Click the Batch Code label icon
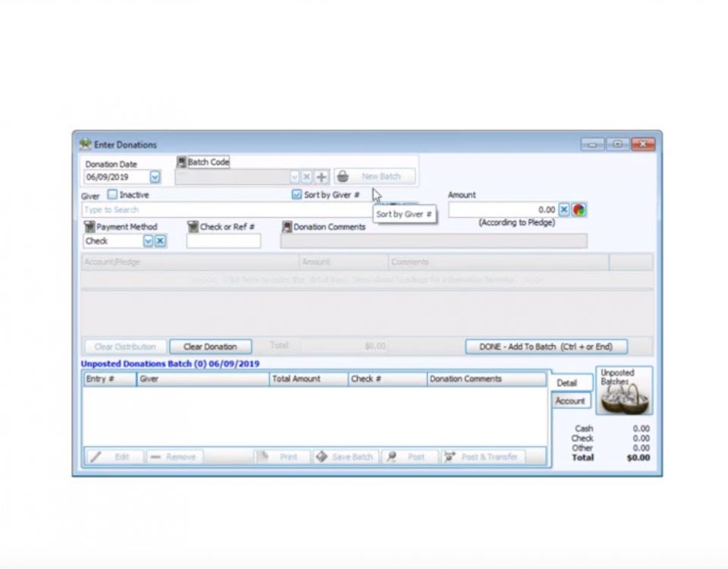Viewport: 728px width, 569px height. pos(181,162)
